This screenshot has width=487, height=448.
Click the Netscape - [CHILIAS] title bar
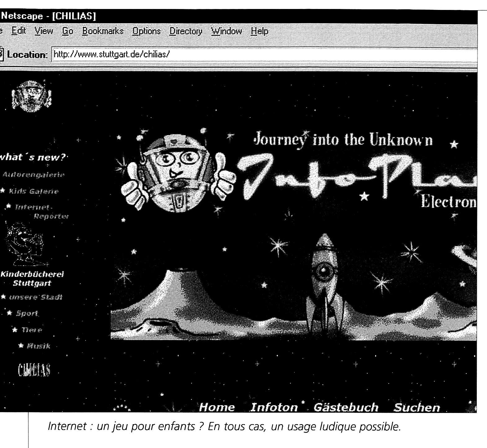pyautogui.click(x=239, y=16)
